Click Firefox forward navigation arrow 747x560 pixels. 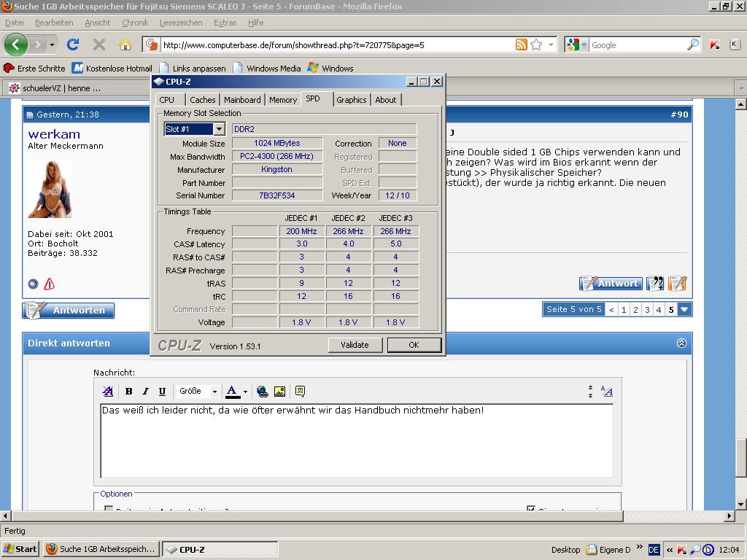(x=38, y=44)
